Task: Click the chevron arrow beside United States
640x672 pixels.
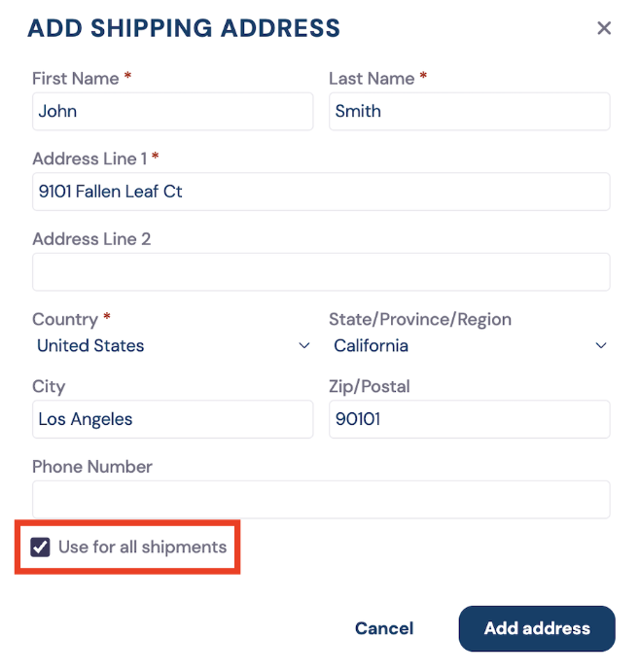Action: tap(304, 346)
